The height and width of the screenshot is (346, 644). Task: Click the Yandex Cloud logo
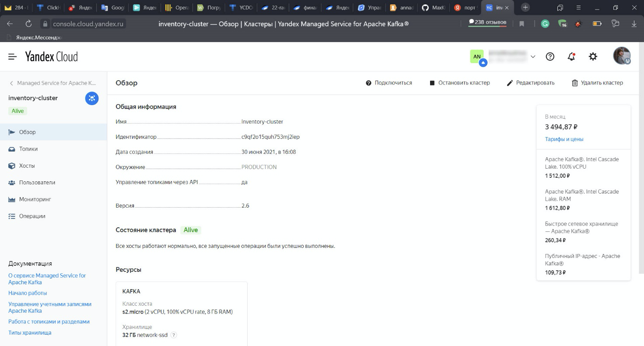click(x=51, y=56)
